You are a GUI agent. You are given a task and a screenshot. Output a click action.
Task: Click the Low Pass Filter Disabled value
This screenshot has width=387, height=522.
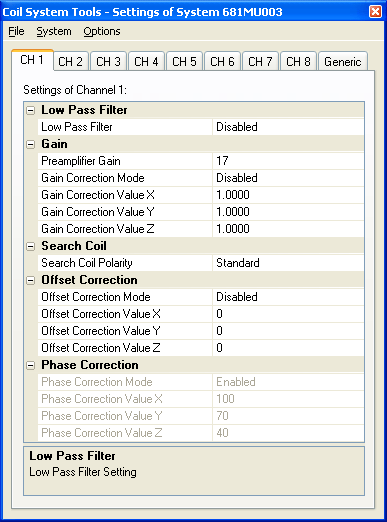click(x=288, y=127)
